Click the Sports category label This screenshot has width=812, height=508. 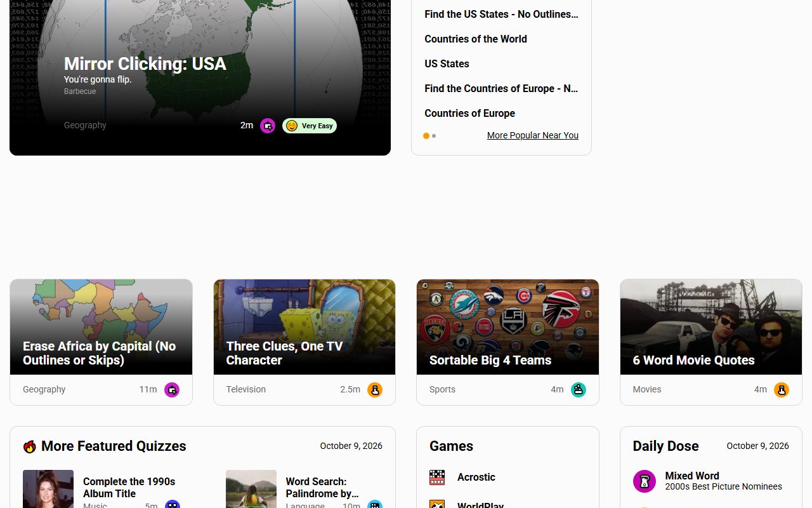tap(442, 389)
